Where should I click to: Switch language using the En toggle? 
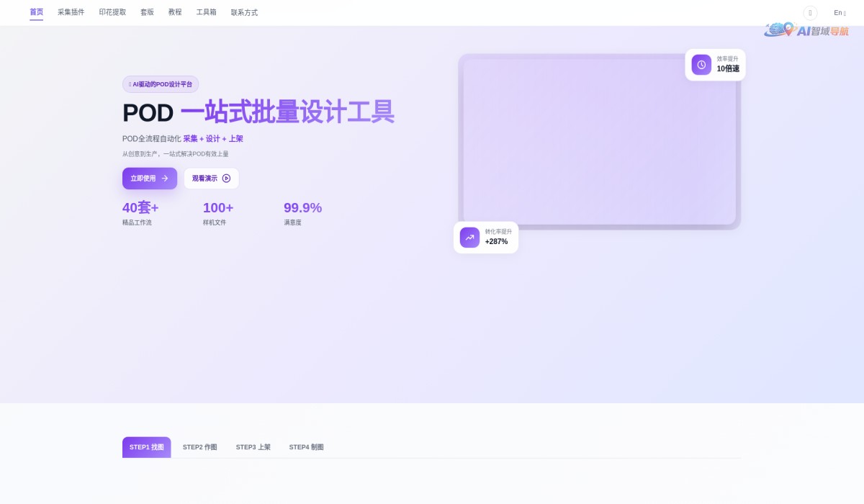(839, 12)
